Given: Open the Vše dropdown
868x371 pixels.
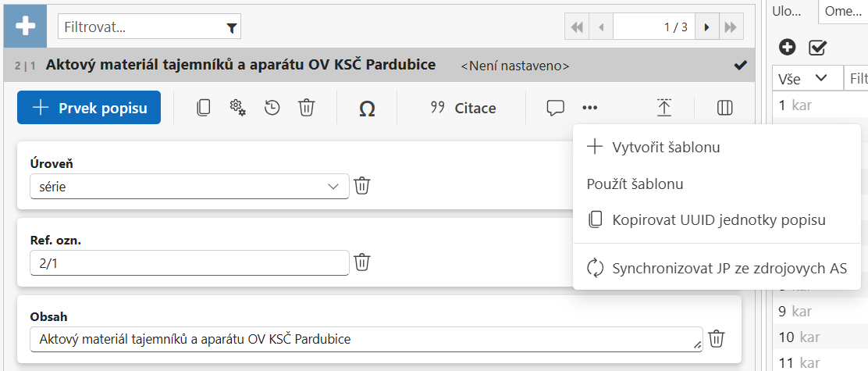Looking at the screenshot, I should click(x=808, y=79).
